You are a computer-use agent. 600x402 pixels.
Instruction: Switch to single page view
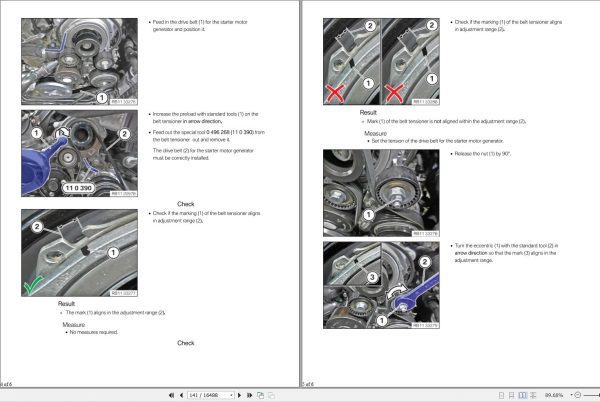(501, 395)
